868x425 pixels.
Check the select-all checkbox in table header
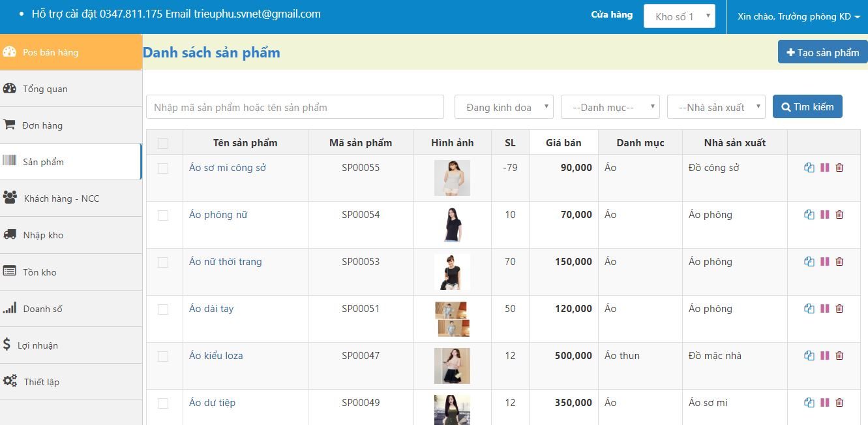(164, 142)
